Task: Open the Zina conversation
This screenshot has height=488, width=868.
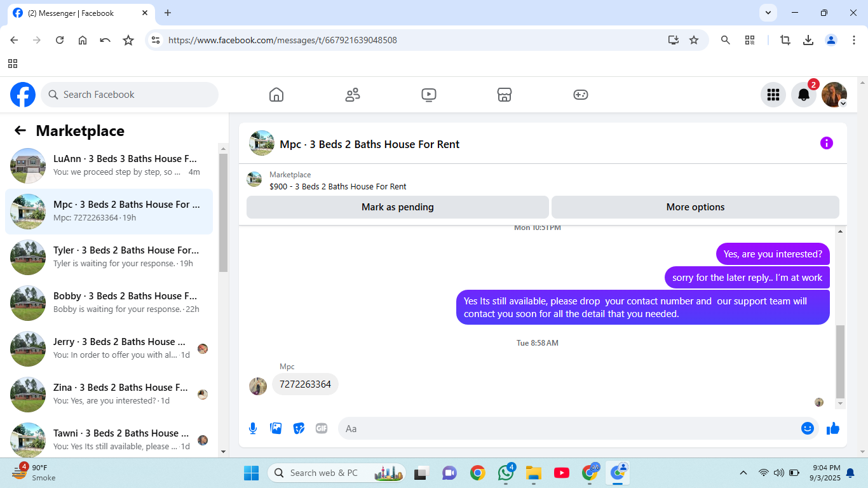Action: click(109, 395)
